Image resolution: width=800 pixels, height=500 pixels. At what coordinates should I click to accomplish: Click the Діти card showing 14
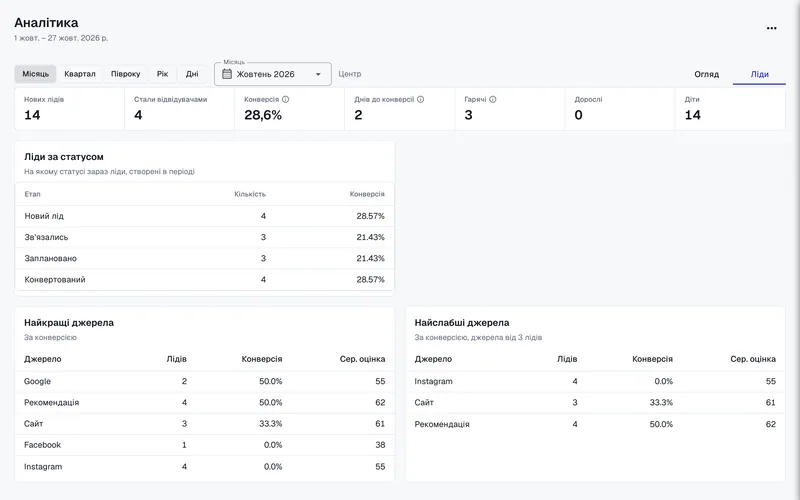[x=730, y=109]
